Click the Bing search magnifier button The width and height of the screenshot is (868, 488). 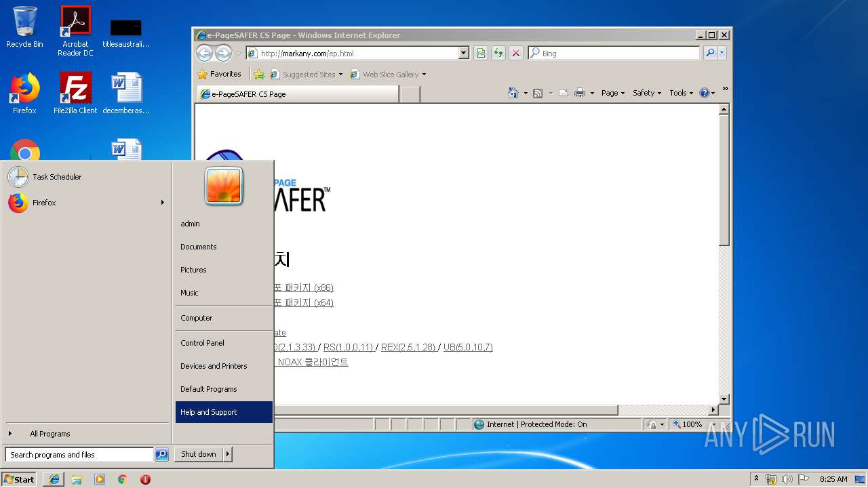[x=709, y=53]
